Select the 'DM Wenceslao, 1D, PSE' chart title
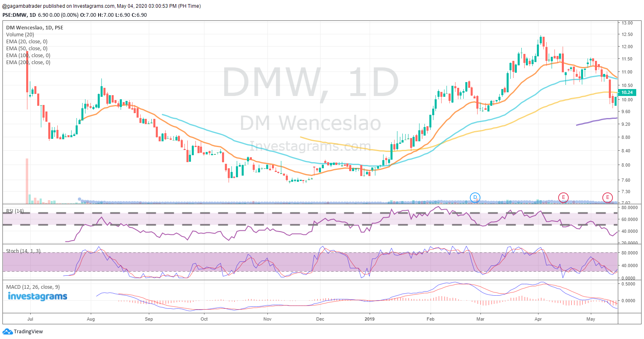This screenshot has height=339, width=644. [x=35, y=28]
